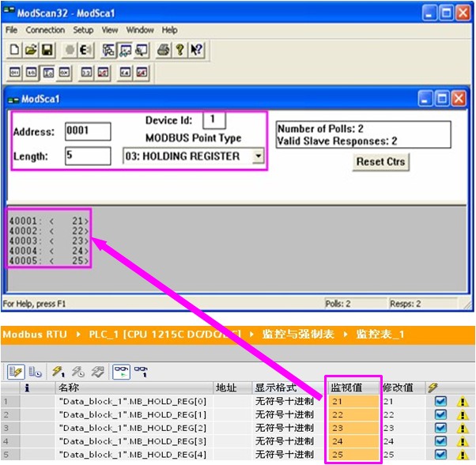Select the red swapped floating point icon
This screenshot has height=465, width=476.
103,73
